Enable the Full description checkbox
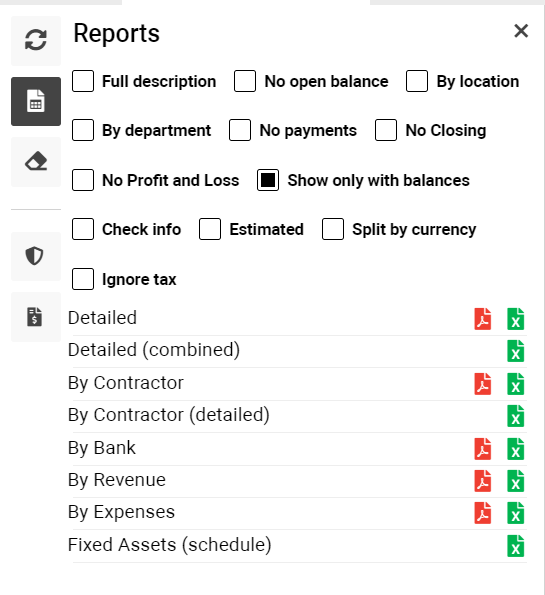This screenshot has width=545, height=595. click(83, 81)
